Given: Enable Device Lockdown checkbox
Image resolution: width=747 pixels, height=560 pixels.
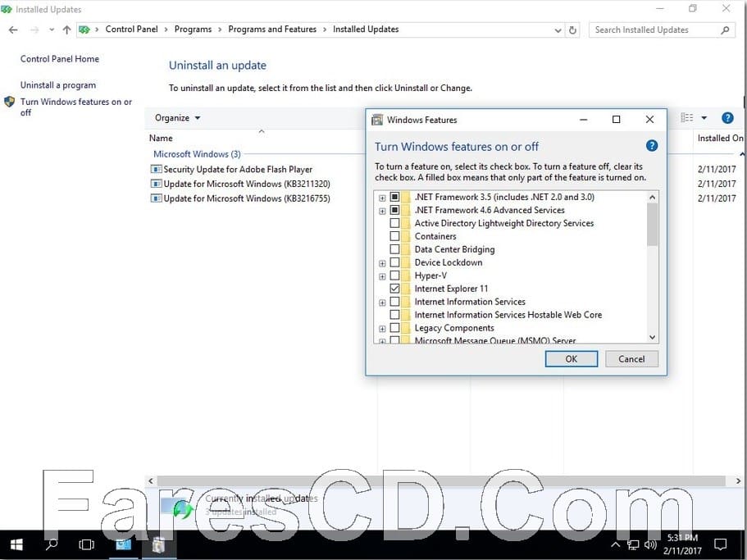Looking at the screenshot, I should [x=394, y=262].
